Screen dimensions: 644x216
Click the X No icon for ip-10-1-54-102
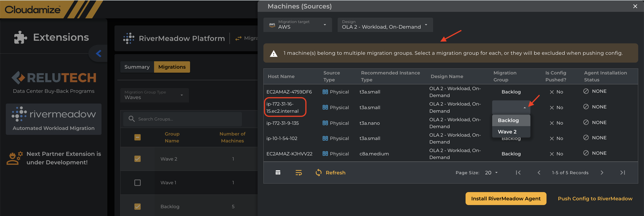(x=552, y=138)
